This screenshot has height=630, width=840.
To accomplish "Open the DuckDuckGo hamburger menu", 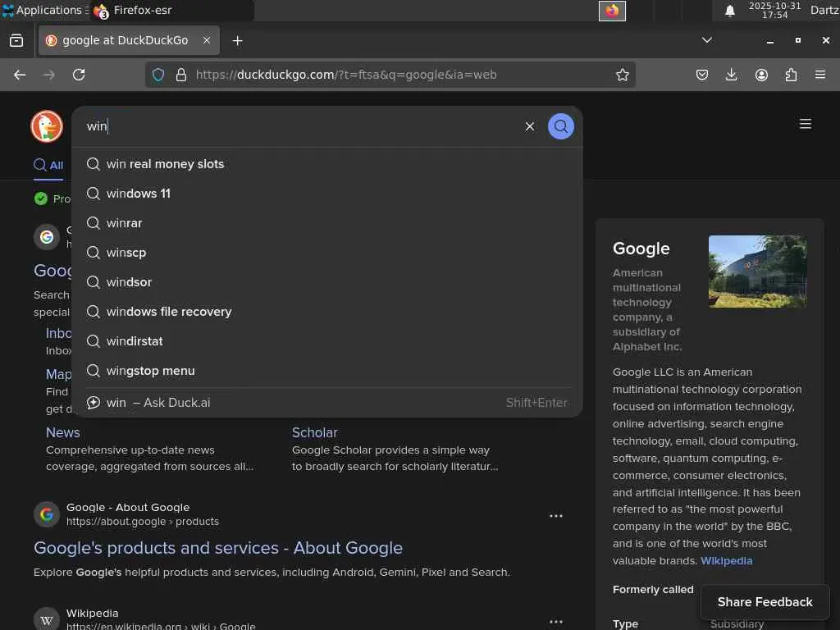I will (x=806, y=125).
